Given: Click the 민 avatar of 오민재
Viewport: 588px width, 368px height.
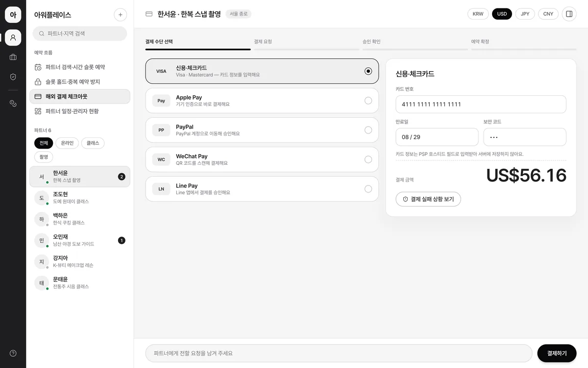Looking at the screenshot, I should tap(42, 240).
